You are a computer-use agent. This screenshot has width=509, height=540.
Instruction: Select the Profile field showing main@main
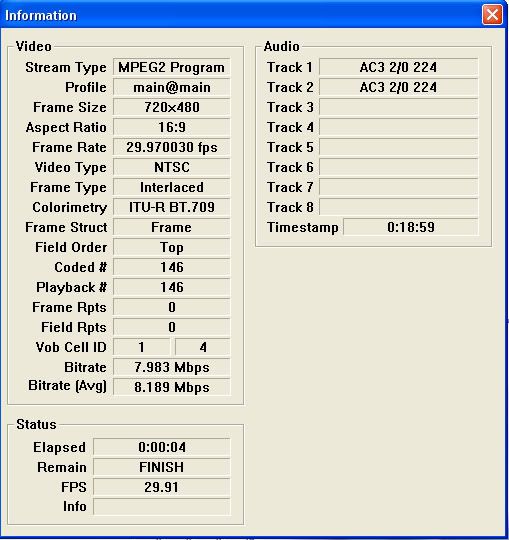[172, 87]
